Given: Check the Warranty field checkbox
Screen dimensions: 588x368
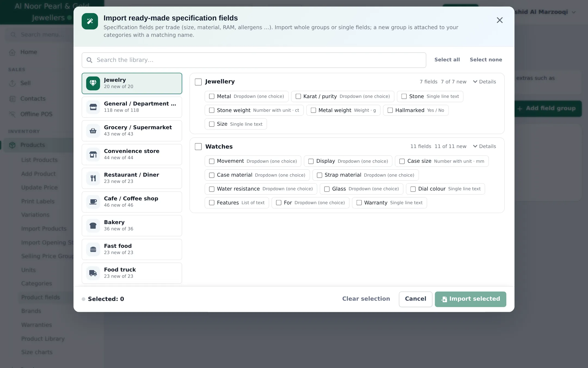Looking at the screenshot, I should pyautogui.click(x=359, y=203).
